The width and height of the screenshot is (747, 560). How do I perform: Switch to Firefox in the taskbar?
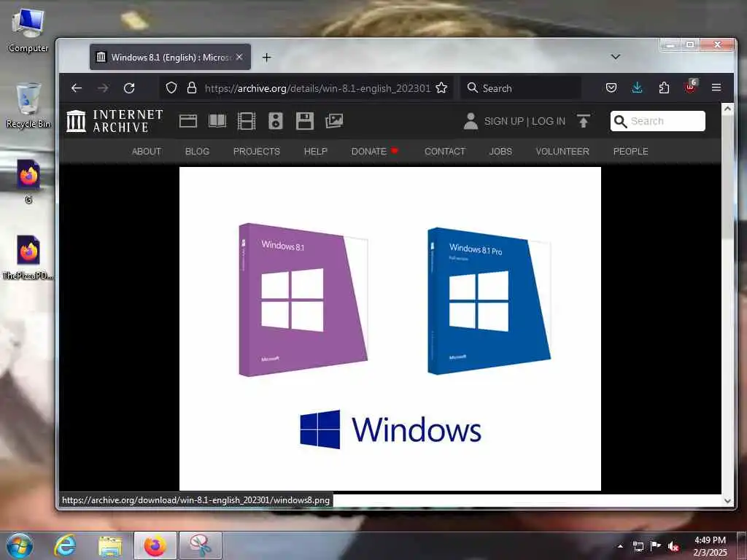[155, 545]
